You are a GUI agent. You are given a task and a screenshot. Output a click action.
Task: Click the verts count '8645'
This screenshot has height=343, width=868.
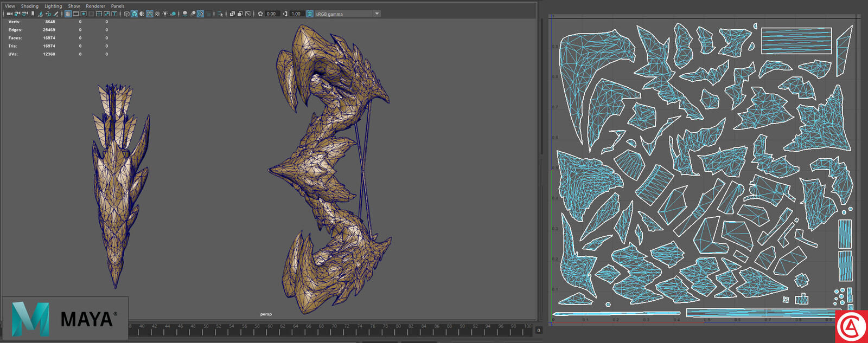click(x=50, y=22)
